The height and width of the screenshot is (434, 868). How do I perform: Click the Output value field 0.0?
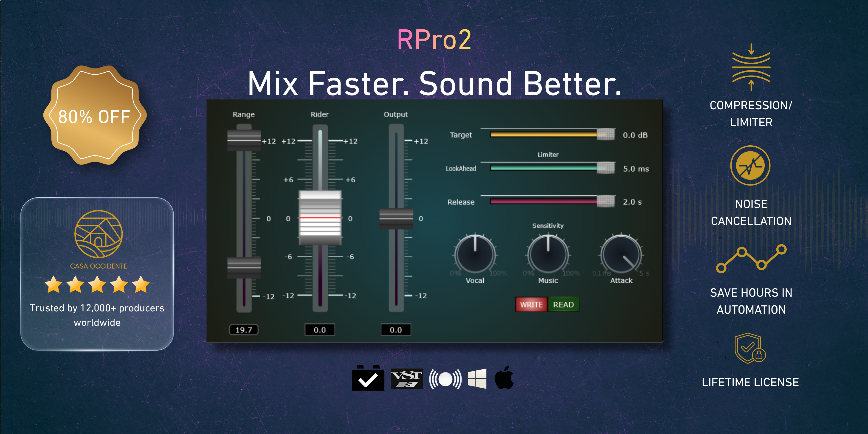pyautogui.click(x=396, y=330)
